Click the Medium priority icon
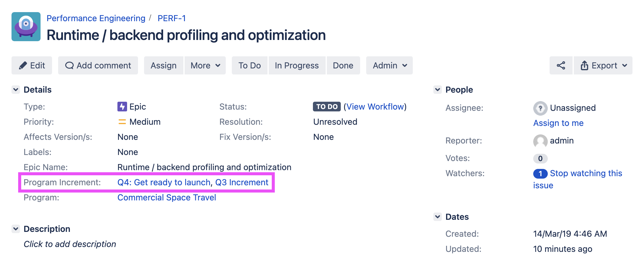The image size is (644, 267). [x=122, y=122]
